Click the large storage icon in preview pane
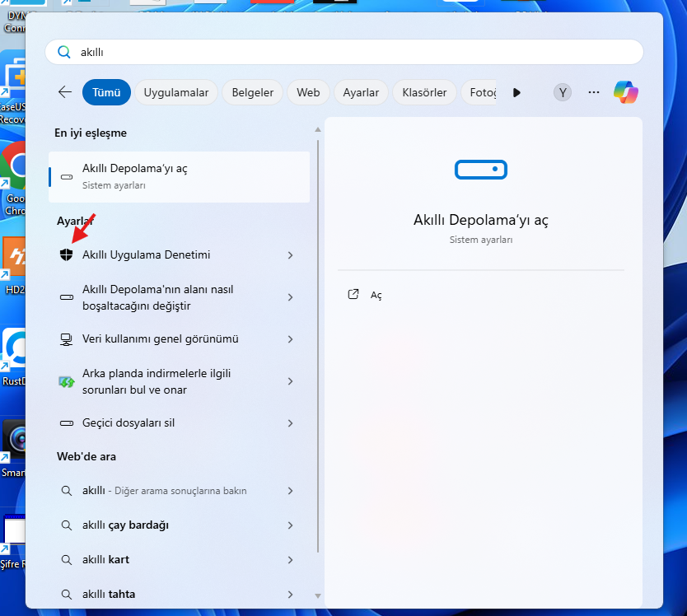This screenshot has height=616, width=687. (481, 169)
